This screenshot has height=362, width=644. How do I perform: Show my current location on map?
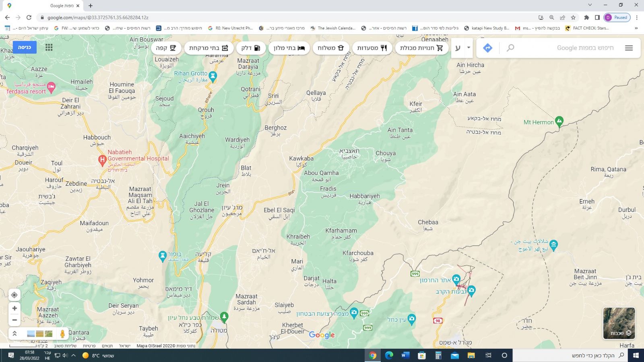[14, 295]
